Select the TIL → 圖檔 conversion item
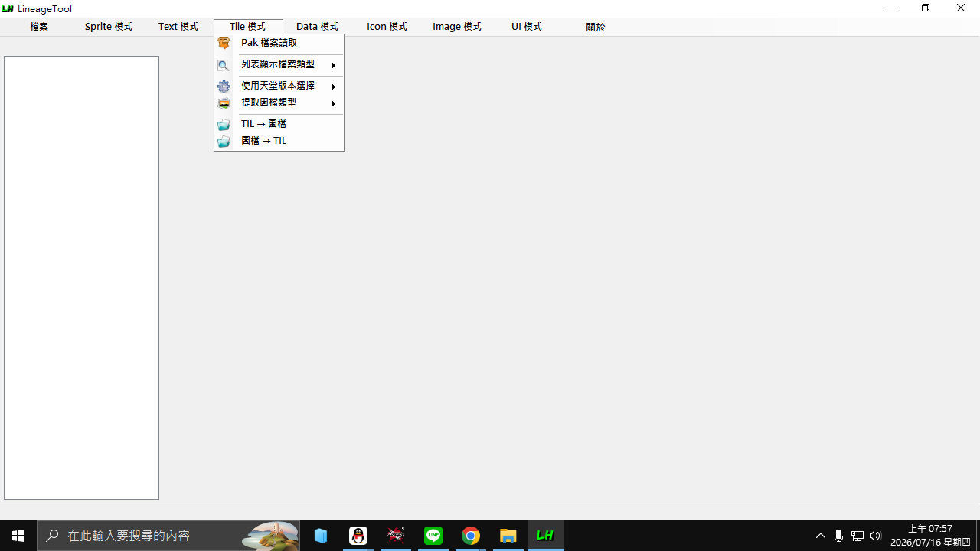 (279, 124)
